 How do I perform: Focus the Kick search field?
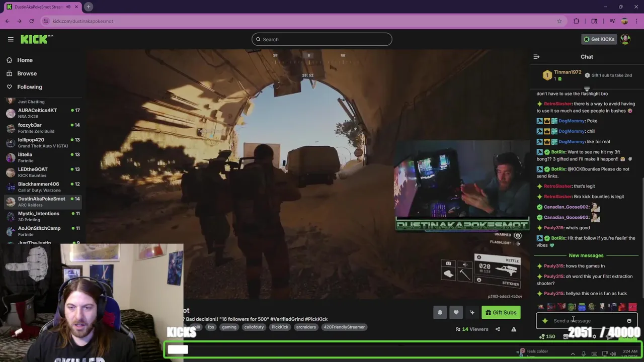(322, 39)
